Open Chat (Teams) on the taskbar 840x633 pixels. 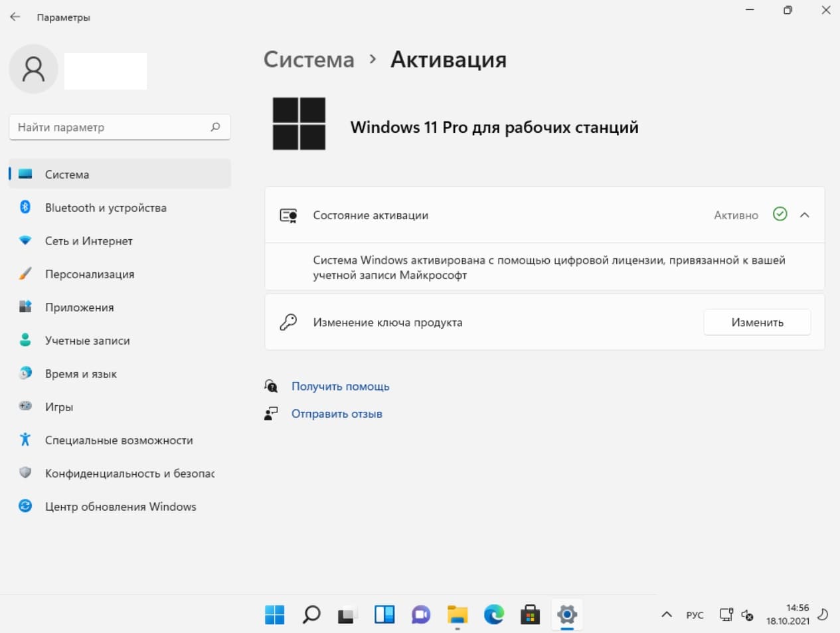click(421, 614)
